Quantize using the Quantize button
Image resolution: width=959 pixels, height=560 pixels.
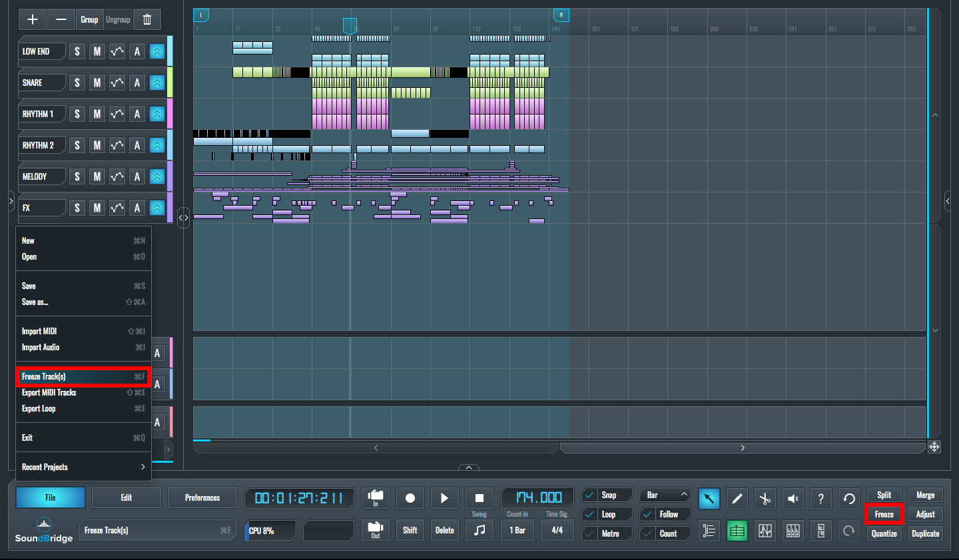click(x=884, y=533)
